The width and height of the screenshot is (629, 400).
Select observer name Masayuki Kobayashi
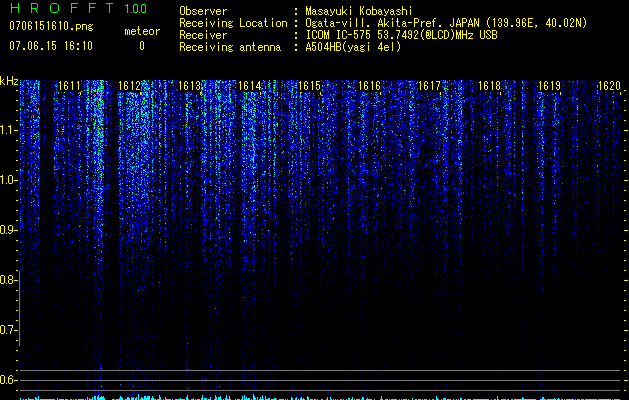(x=358, y=11)
